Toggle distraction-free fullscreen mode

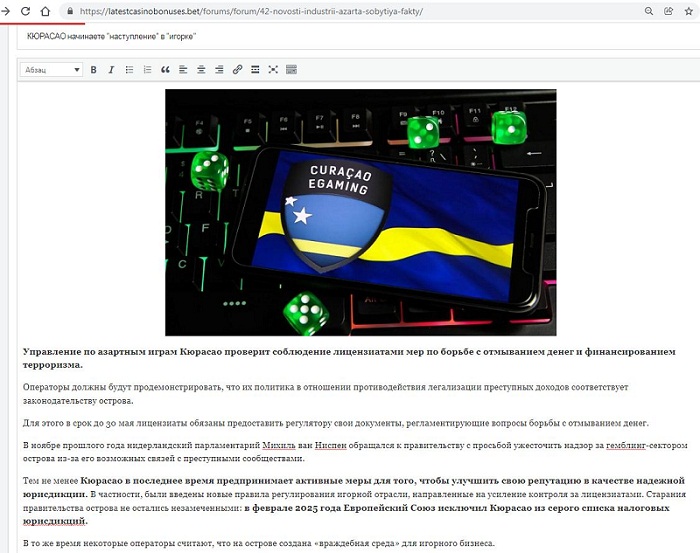pyautogui.click(x=273, y=70)
